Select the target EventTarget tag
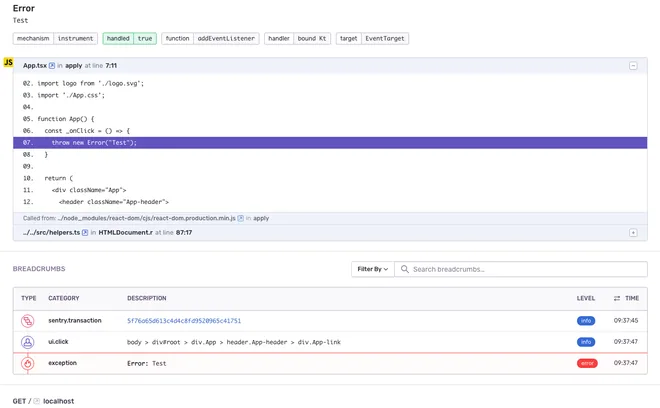The image size is (660, 408). 372,38
